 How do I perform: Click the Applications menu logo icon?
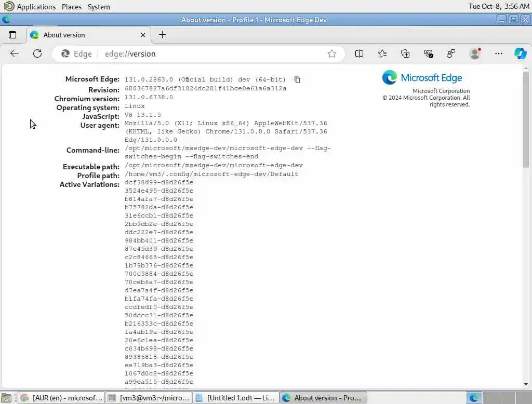coord(9,6)
